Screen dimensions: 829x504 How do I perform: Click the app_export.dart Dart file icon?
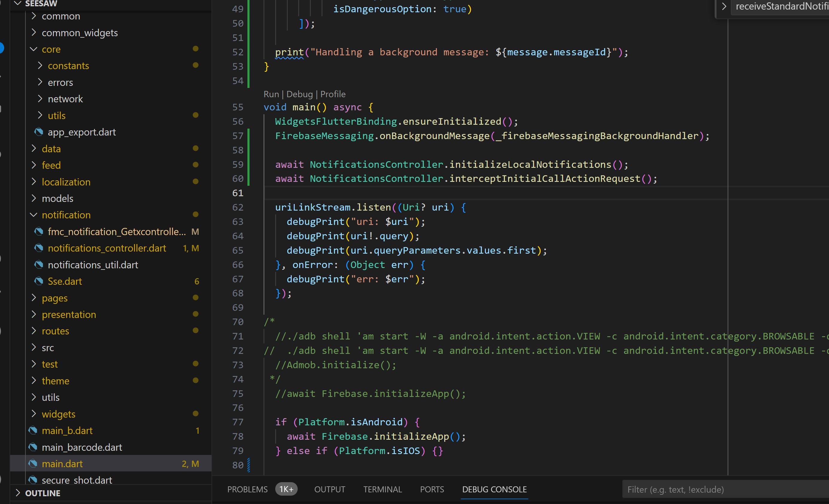point(39,132)
